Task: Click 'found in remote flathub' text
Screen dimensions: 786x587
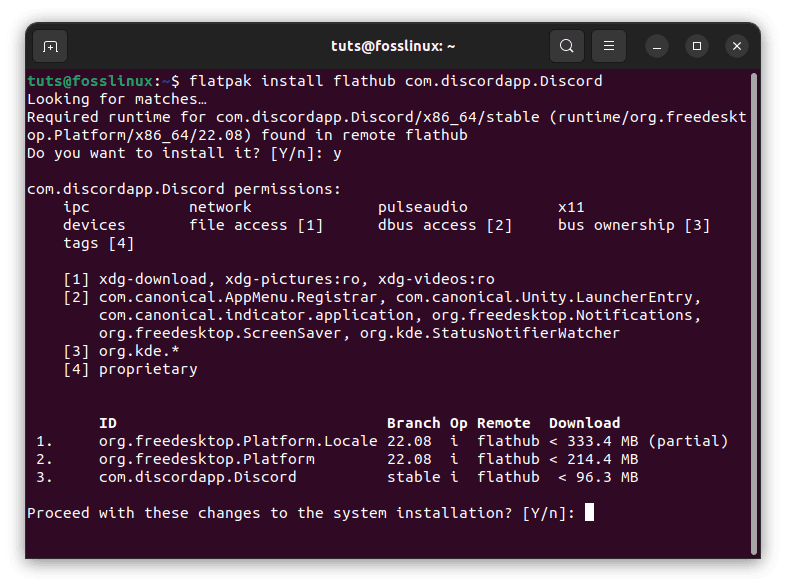Action: 364,135
